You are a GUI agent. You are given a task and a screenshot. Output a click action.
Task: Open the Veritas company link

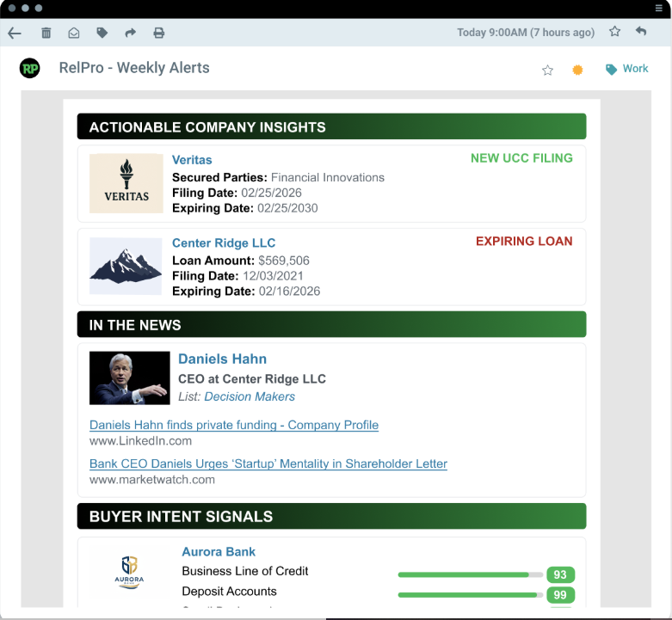(192, 160)
